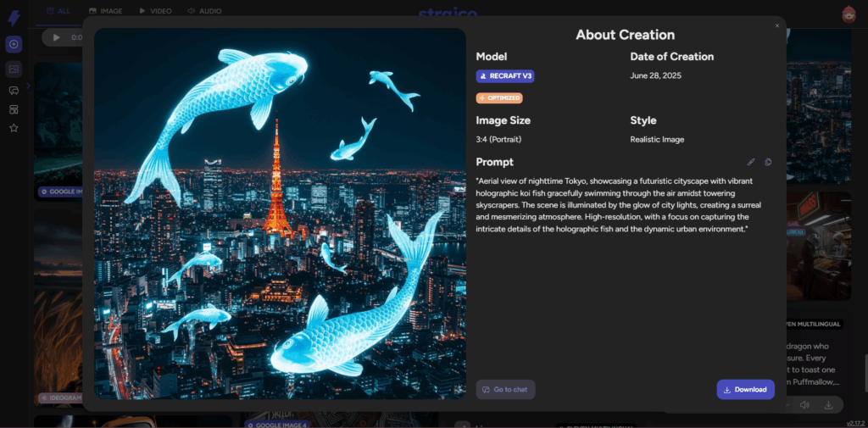
Task: Edit the prompt with the pencil icon
Action: [751, 162]
